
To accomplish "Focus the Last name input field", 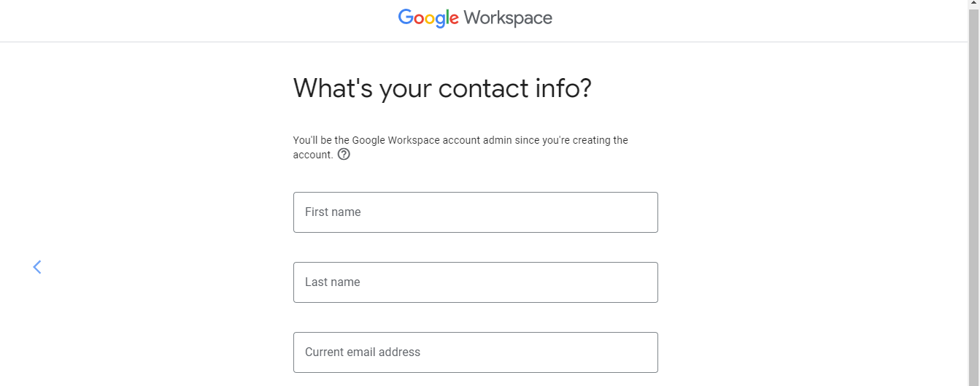I will (476, 282).
